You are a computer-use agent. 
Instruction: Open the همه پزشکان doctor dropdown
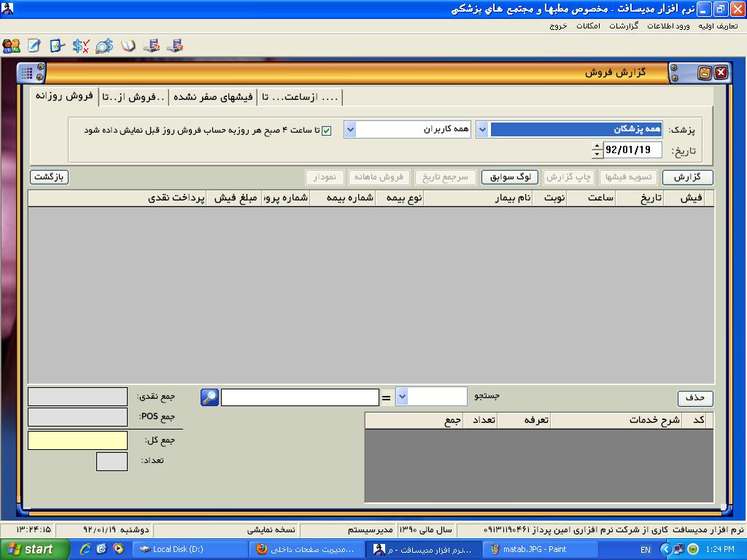(x=482, y=130)
